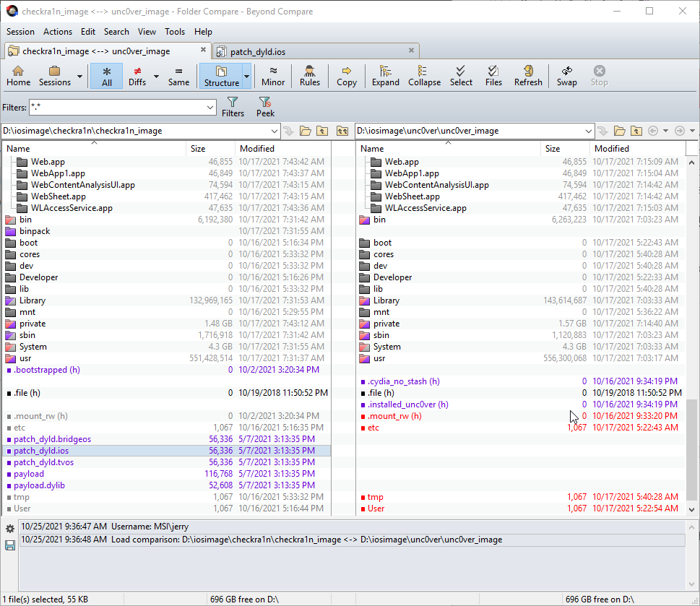Click the left pane browse folder icon
Image resolution: width=700 pixels, height=606 pixels.
pyautogui.click(x=306, y=131)
